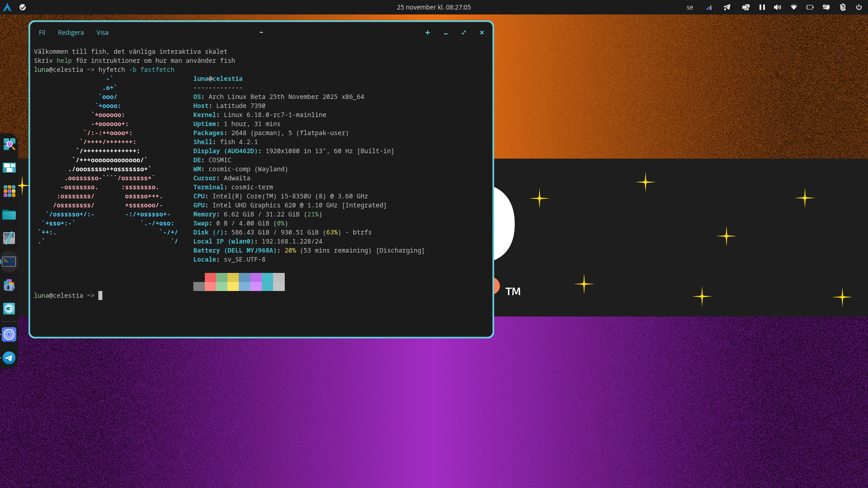Open the Bluetooth disabled applet
868x488 pixels.
[843, 7]
